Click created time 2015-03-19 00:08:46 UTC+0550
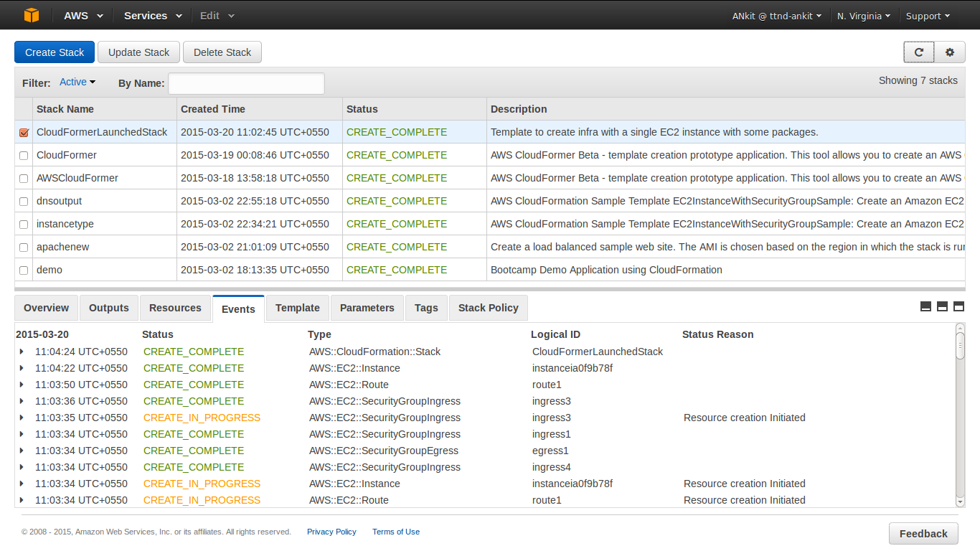Image resolution: width=980 pixels, height=551 pixels. point(255,155)
